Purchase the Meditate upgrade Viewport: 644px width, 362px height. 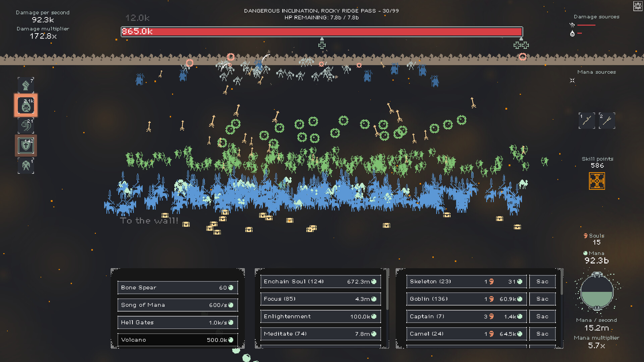pyautogui.click(x=320, y=334)
